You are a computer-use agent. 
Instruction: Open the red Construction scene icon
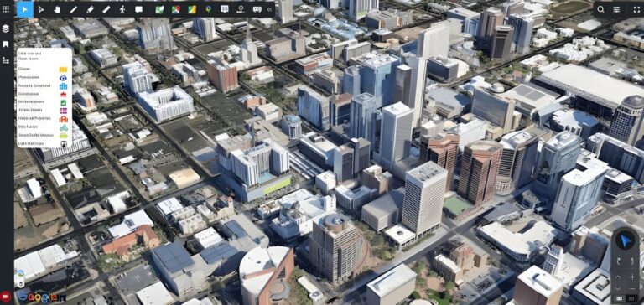63,94
